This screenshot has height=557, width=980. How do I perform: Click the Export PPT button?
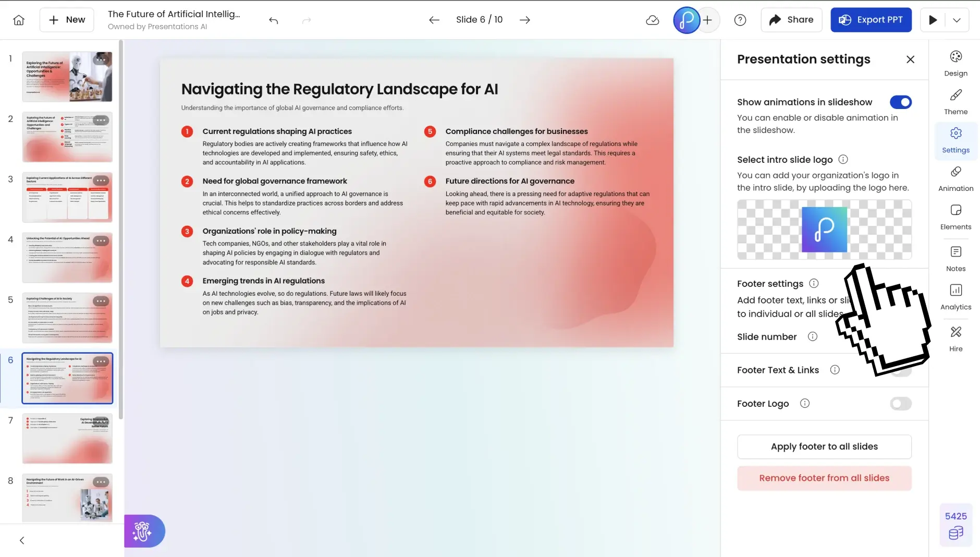pos(871,20)
